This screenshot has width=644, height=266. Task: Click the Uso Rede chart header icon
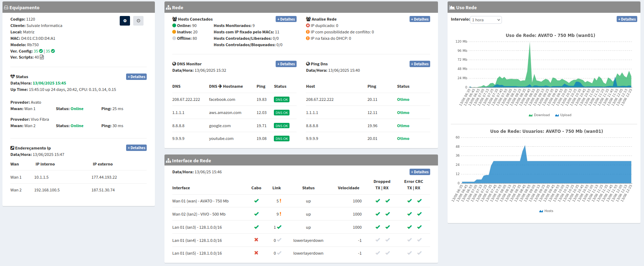(452, 7)
